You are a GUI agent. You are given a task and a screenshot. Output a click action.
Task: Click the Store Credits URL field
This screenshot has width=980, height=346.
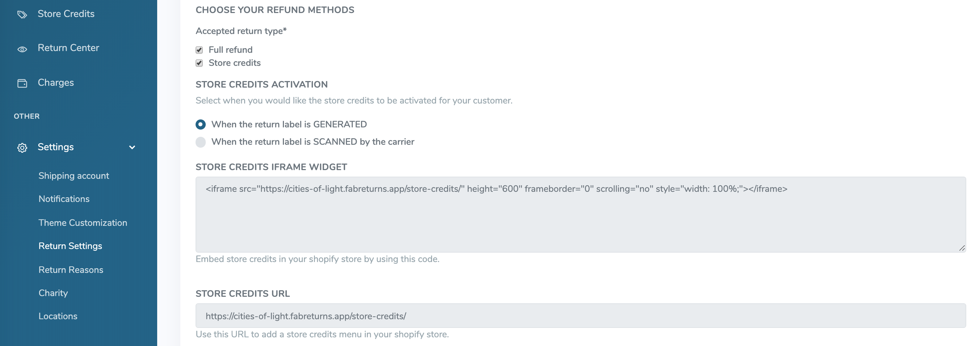[581, 316]
